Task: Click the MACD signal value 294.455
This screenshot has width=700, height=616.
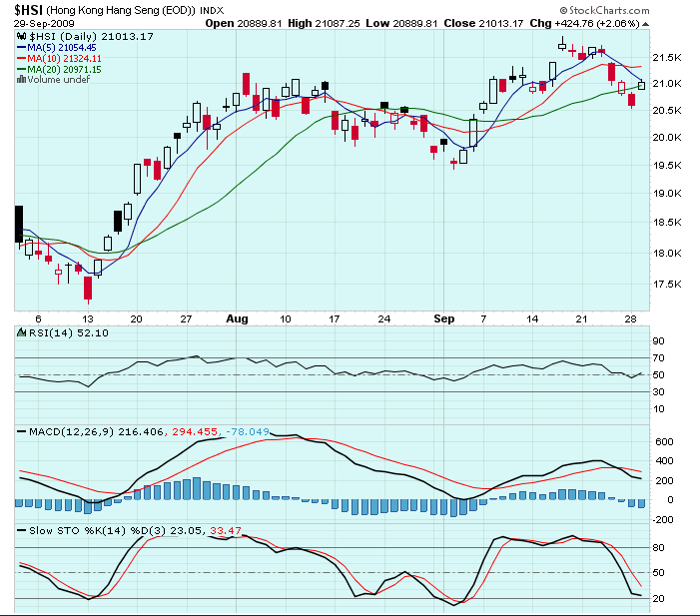Action: tap(195, 431)
